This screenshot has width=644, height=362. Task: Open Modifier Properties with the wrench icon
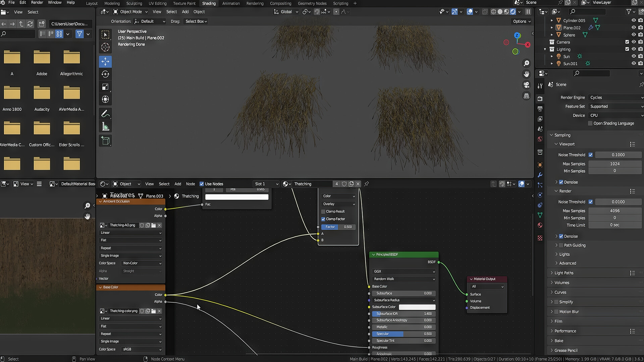540,175
